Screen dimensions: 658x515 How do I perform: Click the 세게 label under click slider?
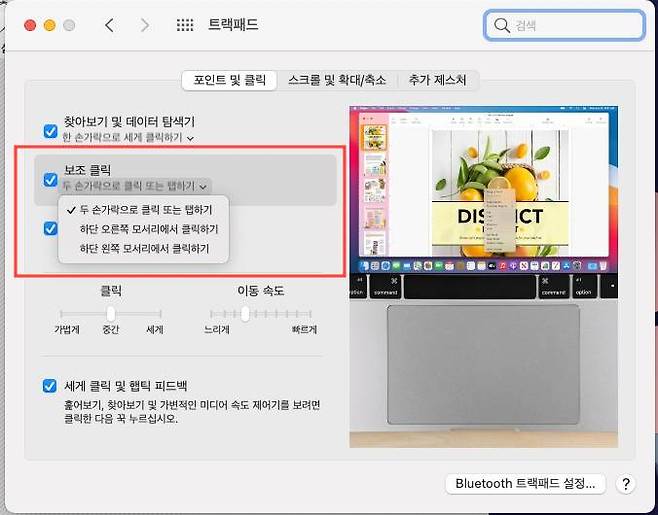pyautogui.click(x=155, y=330)
